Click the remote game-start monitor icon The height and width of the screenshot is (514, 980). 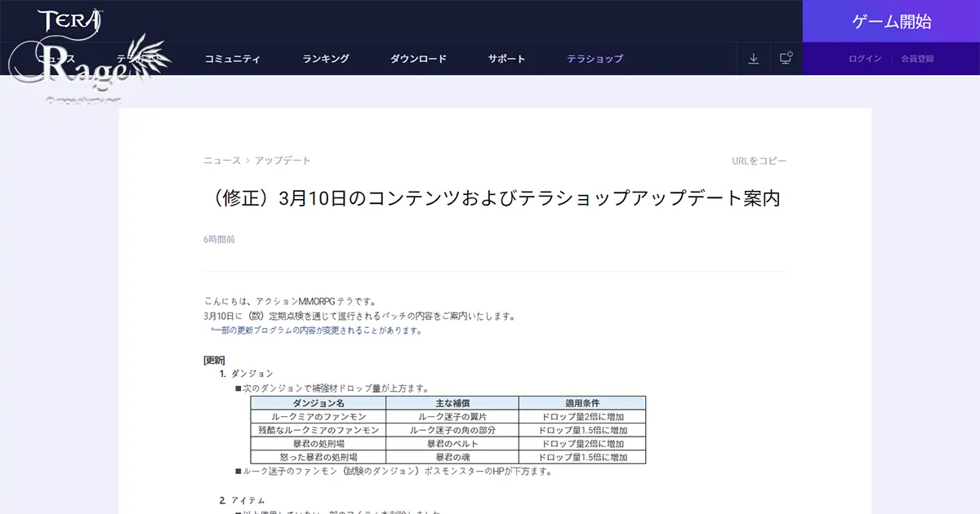point(785,59)
